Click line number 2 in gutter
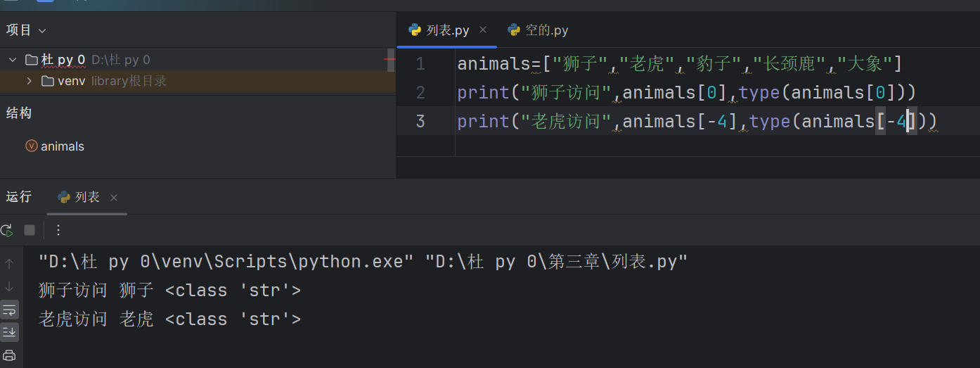 (x=420, y=92)
